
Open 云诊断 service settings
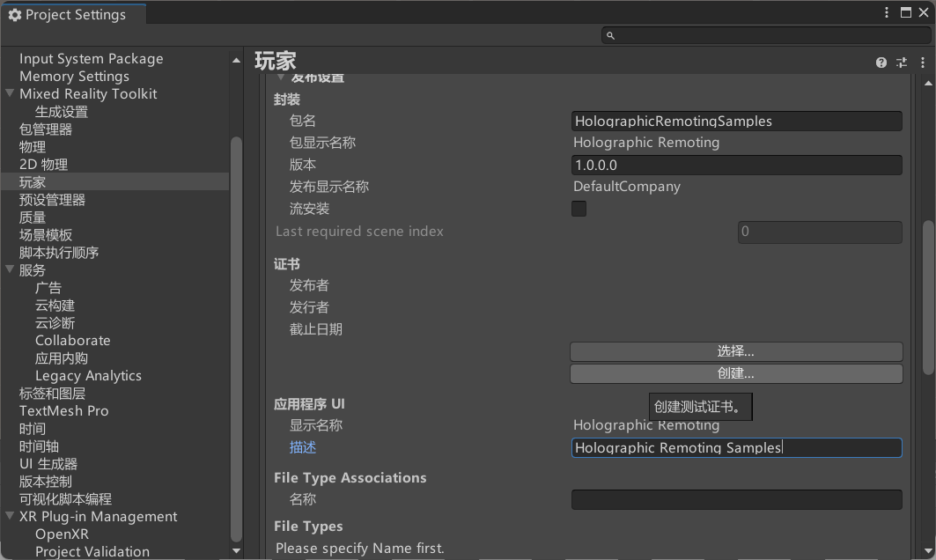tap(55, 323)
